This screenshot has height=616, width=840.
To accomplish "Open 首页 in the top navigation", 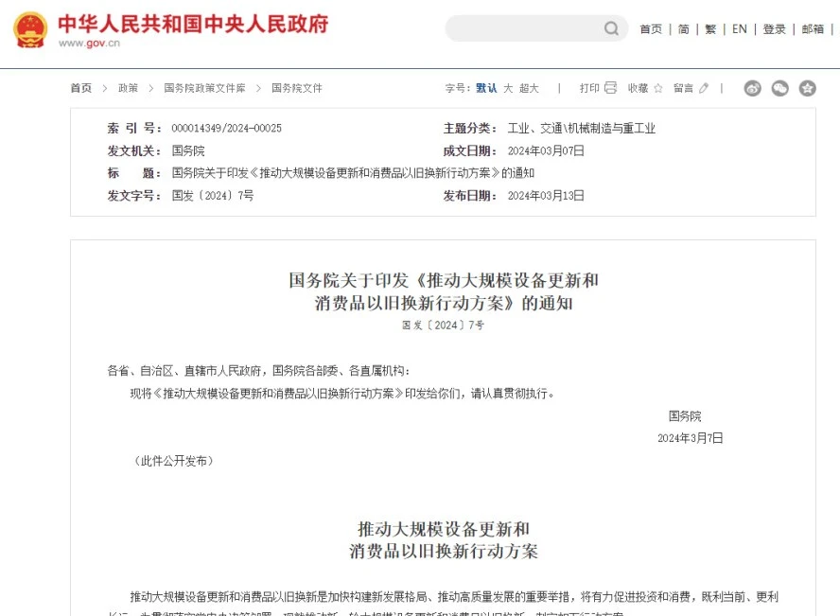I will pyautogui.click(x=651, y=29).
